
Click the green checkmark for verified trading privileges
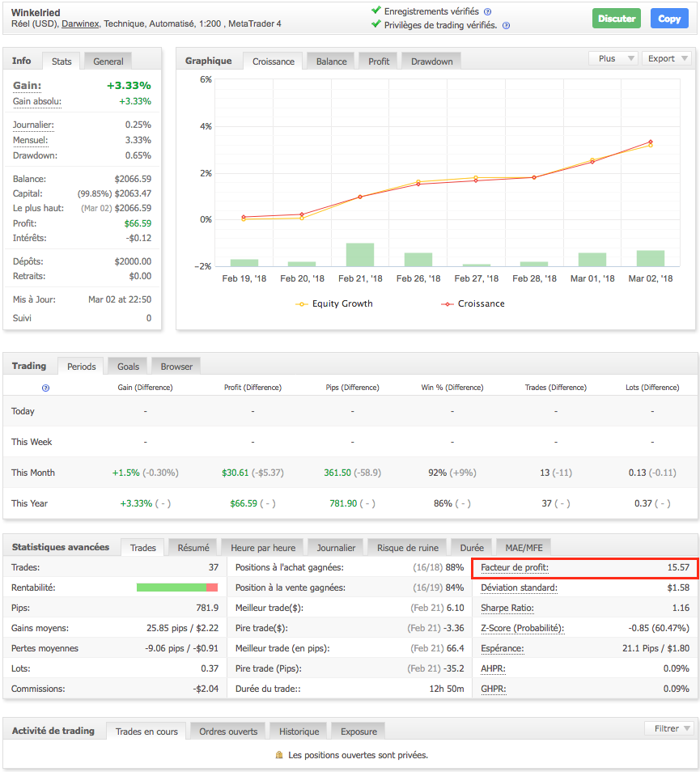[376, 24]
